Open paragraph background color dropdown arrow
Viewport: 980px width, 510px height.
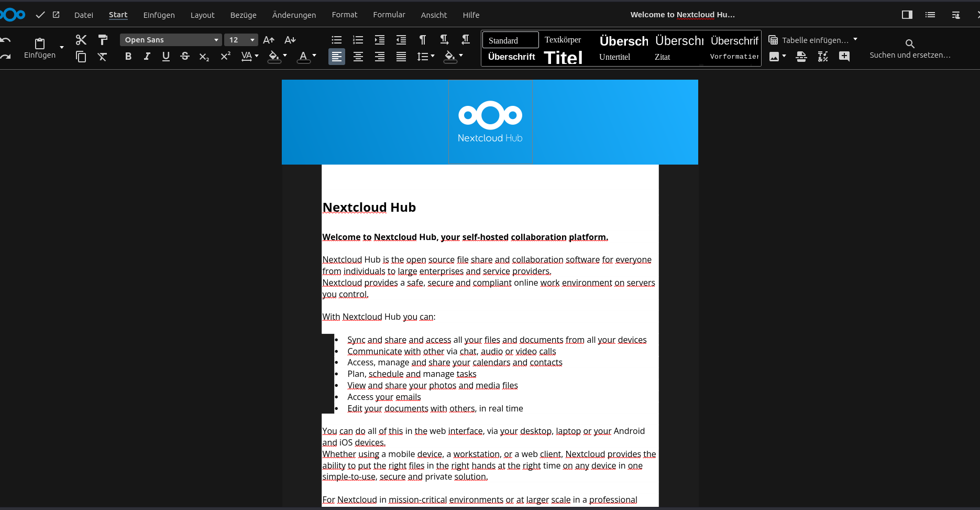pyautogui.click(x=461, y=56)
